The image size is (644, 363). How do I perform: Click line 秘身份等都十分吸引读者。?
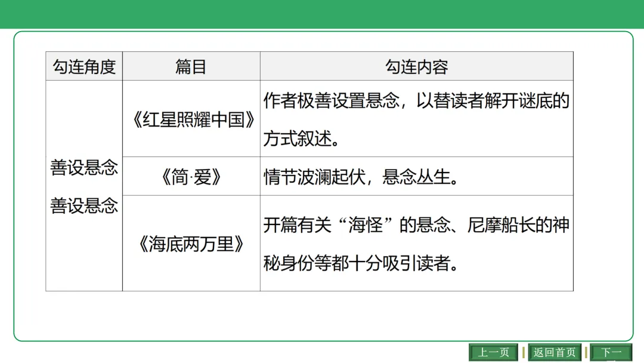point(361,263)
